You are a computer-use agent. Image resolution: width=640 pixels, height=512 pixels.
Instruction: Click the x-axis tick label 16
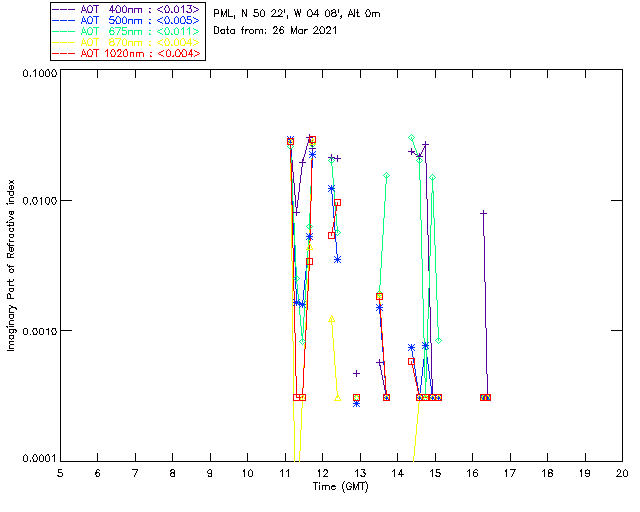473,474
